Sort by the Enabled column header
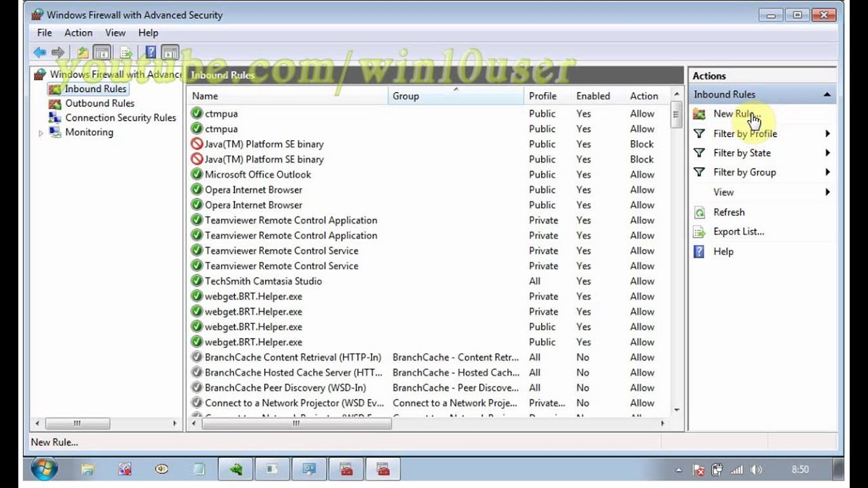Screen dimensions: 868x488 coord(597,96)
